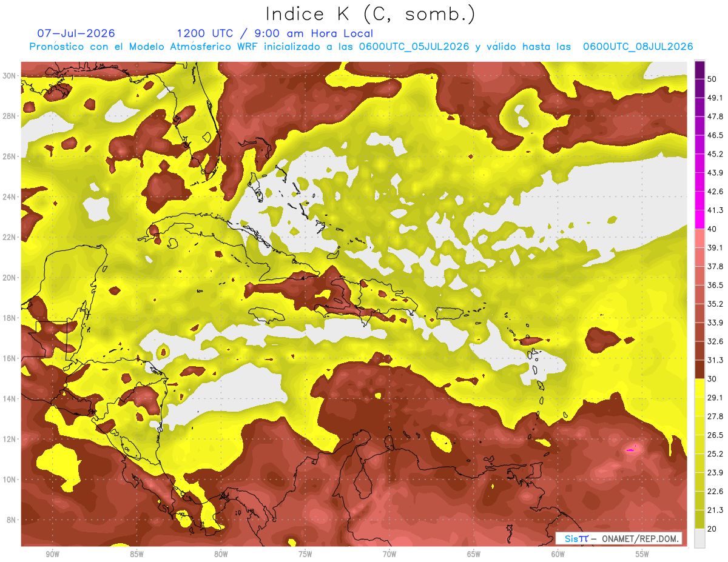Click the colorbar value 31.3
728x562 pixels.
[x=715, y=360]
